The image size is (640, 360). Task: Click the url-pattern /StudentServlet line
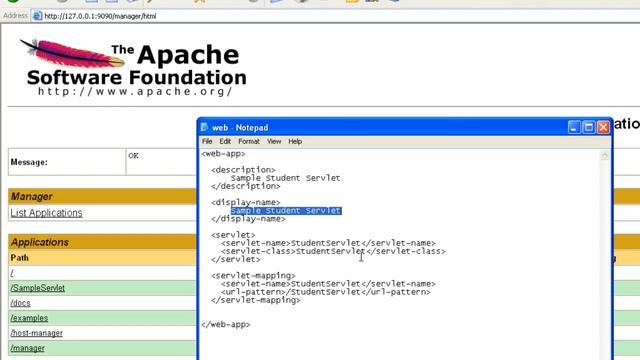coord(326,292)
